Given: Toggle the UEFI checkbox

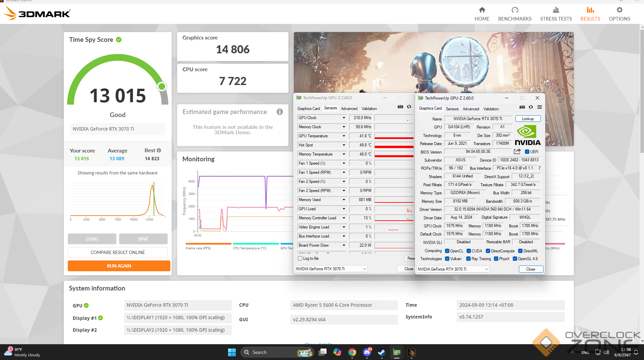Looking at the screenshot, I should point(527,152).
